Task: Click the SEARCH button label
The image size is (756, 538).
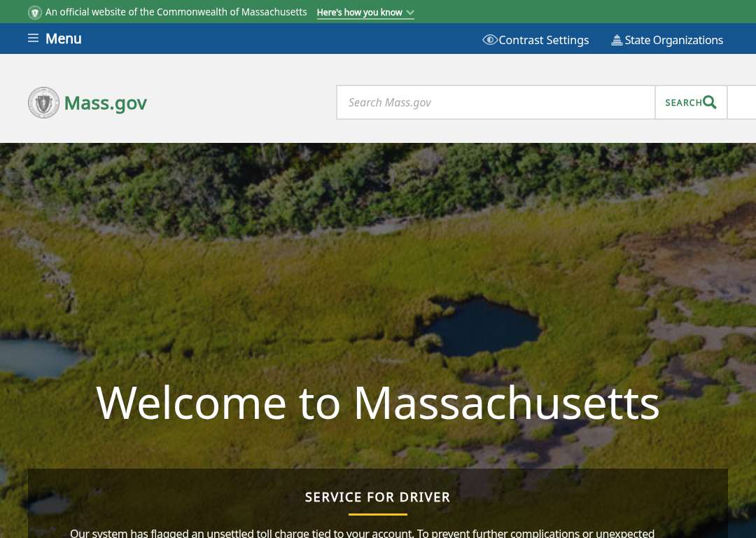Action: 683,102
